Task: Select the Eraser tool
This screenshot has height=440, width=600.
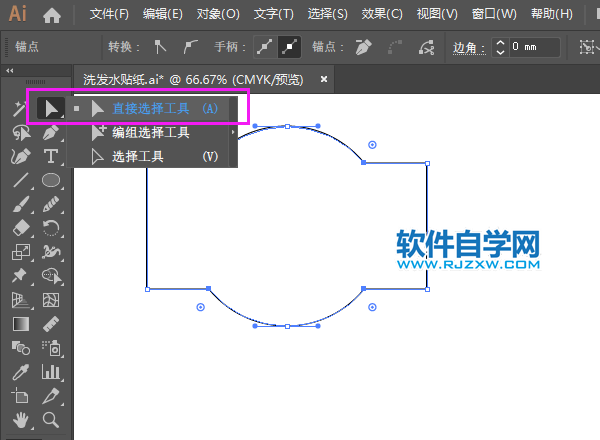Action: point(21,228)
